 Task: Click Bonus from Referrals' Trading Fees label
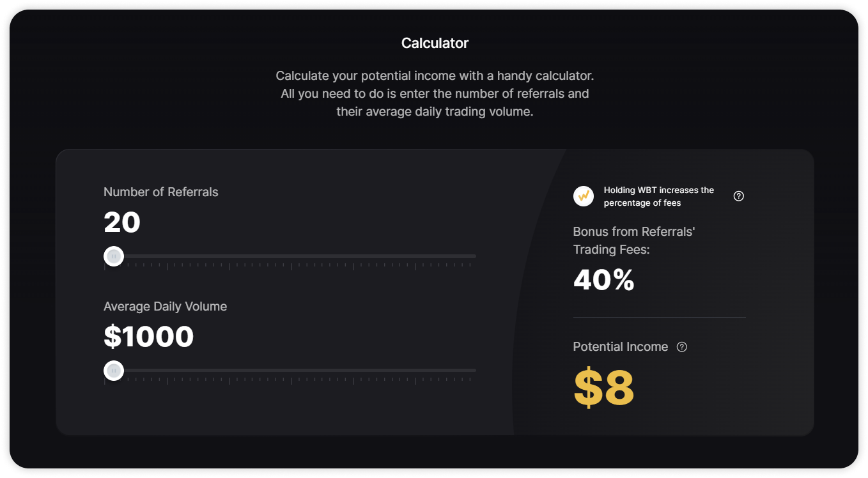634,240
